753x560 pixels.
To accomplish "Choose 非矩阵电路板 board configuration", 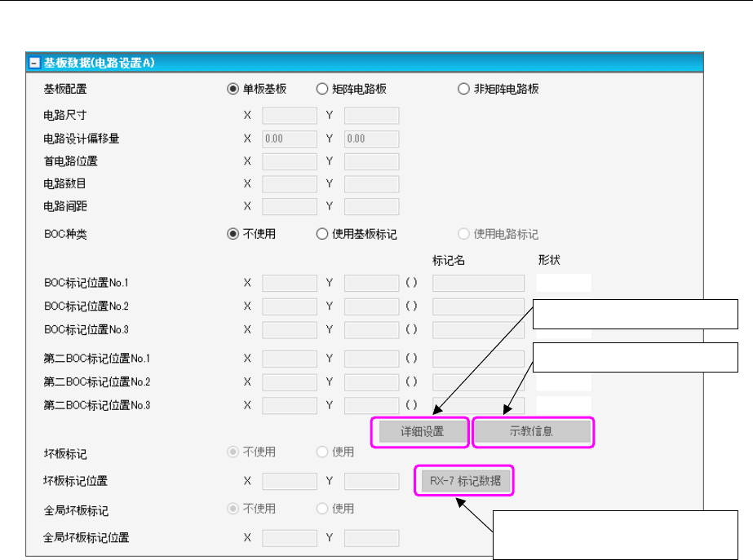I will point(463,89).
